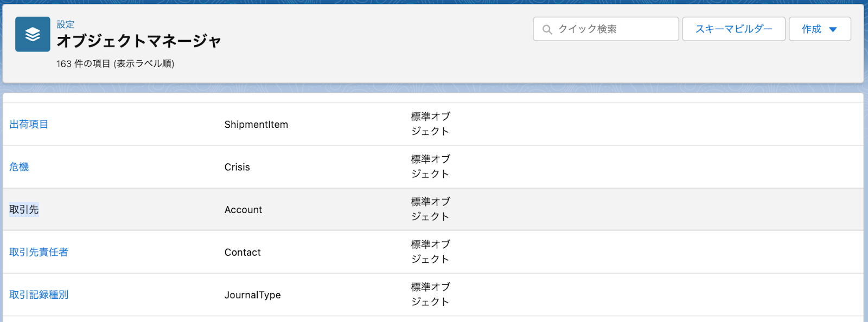Screen dimensions: 868x322
Task: Click 標準オブジェクト type in Account row
Action: click(x=431, y=209)
